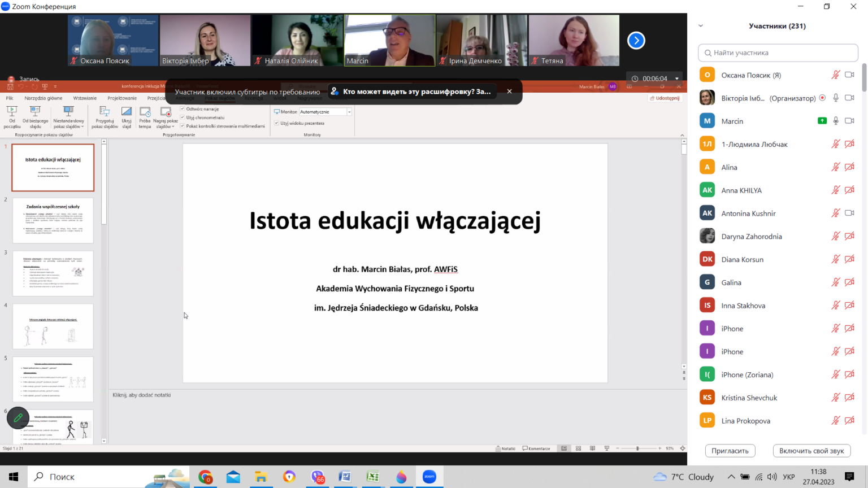The image size is (868, 488).
Task: Open Google Chrome from the taskbar
Action: click(x=206, y=477)
